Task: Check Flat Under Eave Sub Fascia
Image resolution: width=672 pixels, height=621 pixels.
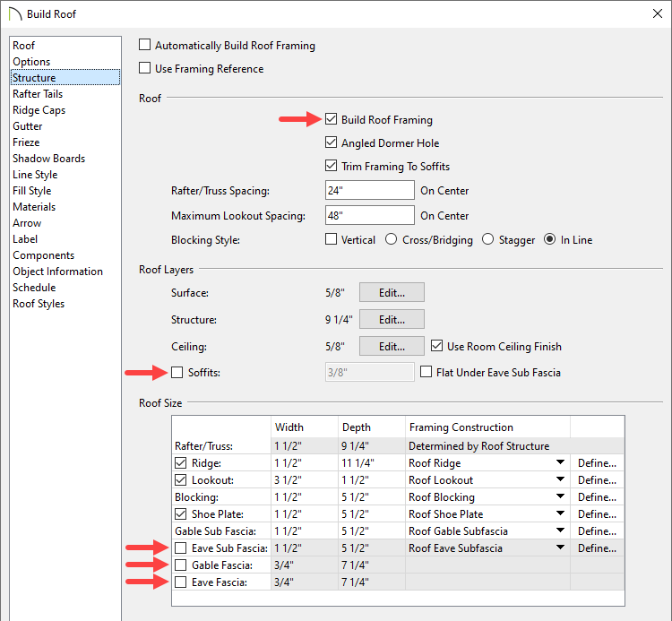Action: 426,372
